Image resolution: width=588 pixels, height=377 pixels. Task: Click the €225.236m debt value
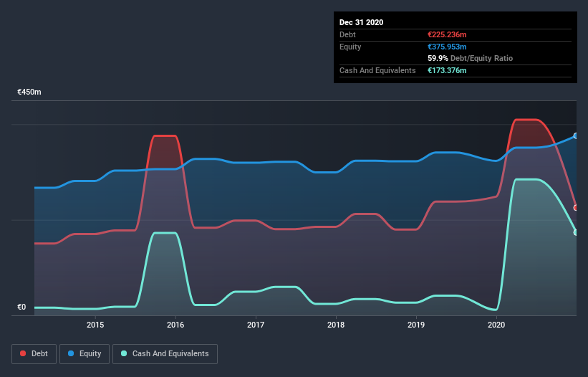[447, 34]
